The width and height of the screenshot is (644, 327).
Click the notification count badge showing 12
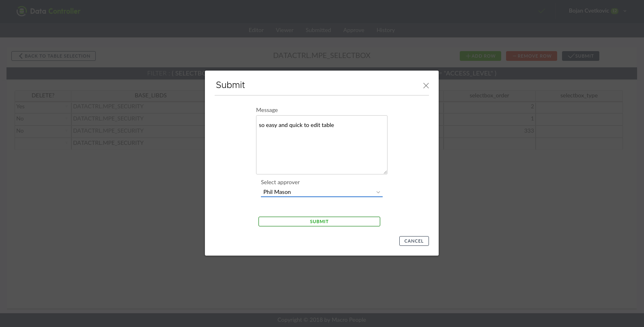(x=615, y=11)
